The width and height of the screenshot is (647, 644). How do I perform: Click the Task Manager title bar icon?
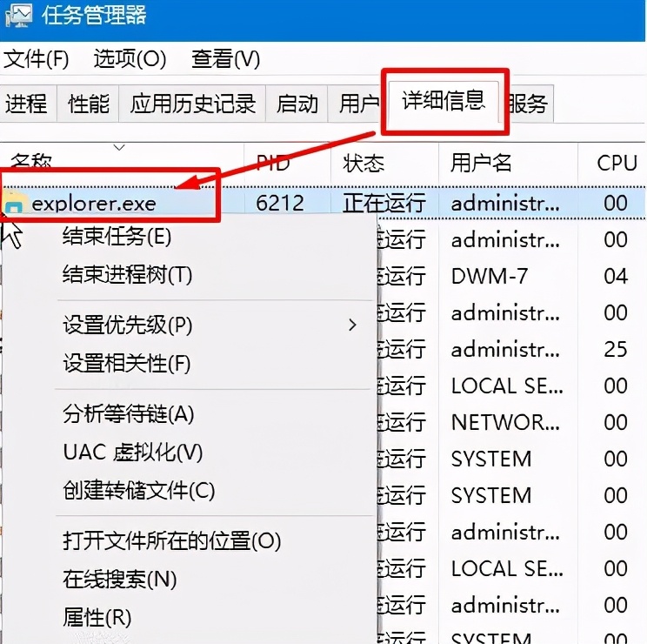coord(18,15)
